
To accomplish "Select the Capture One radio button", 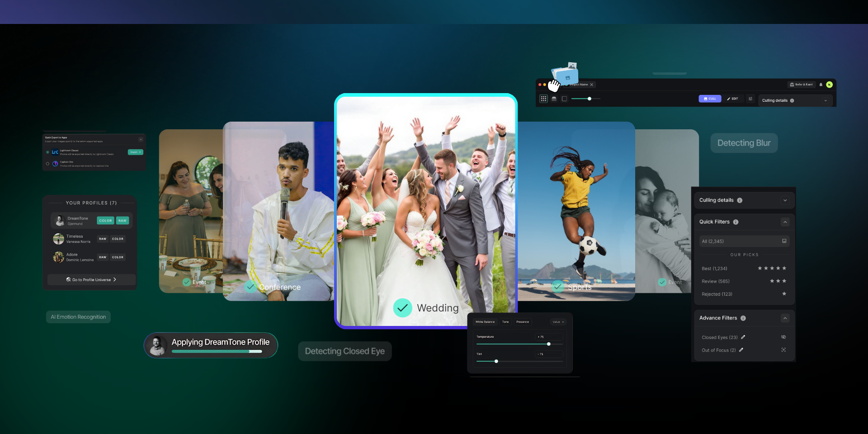I will (47, 164).
